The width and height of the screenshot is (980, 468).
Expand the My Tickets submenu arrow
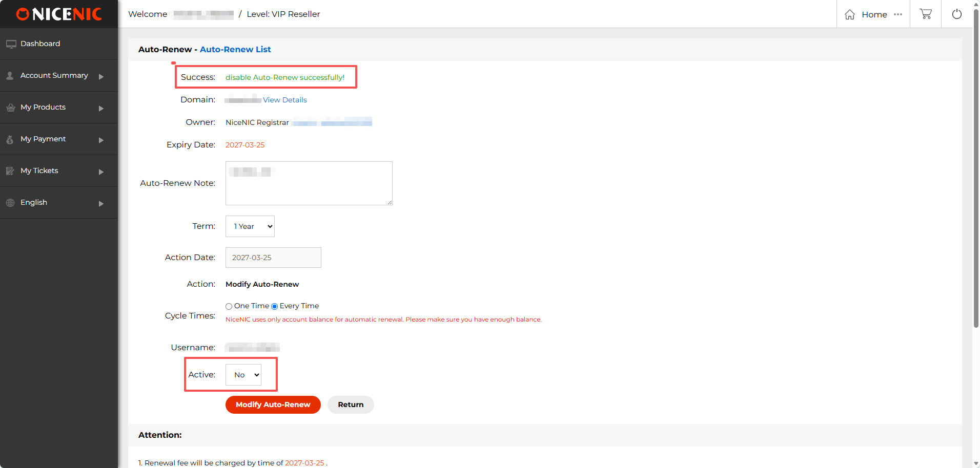101,172
